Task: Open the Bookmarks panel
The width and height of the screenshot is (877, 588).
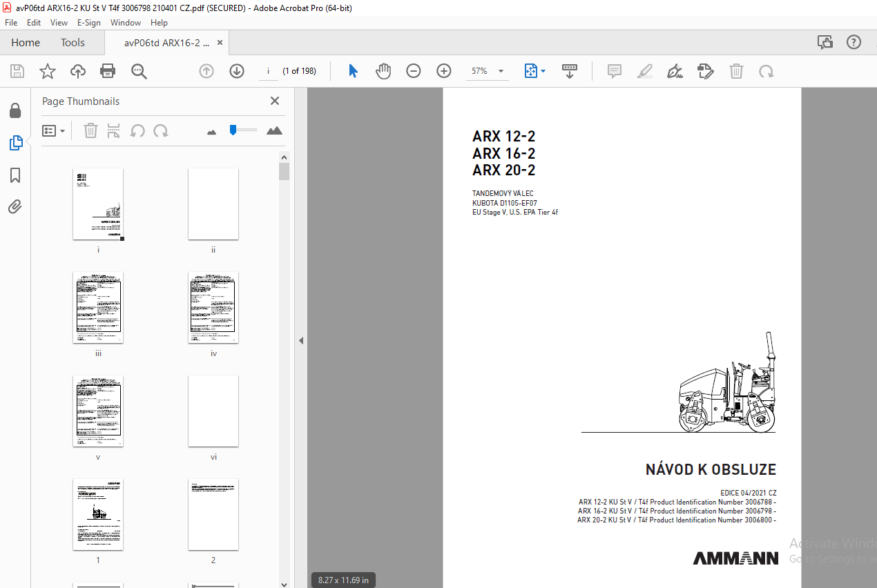Action: point(15,175)
